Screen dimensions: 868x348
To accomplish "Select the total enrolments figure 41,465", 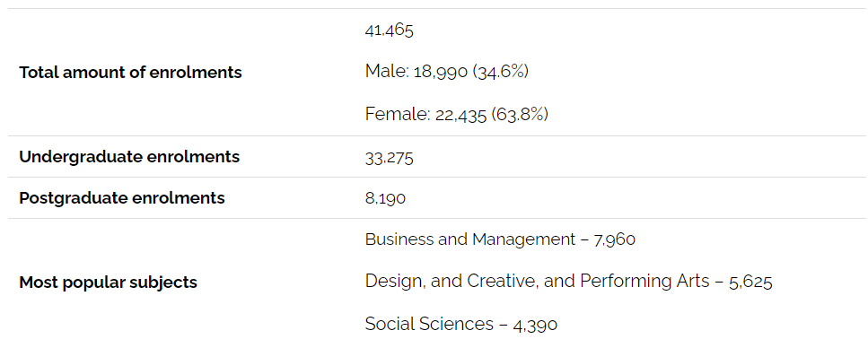I will click(390, 30).
